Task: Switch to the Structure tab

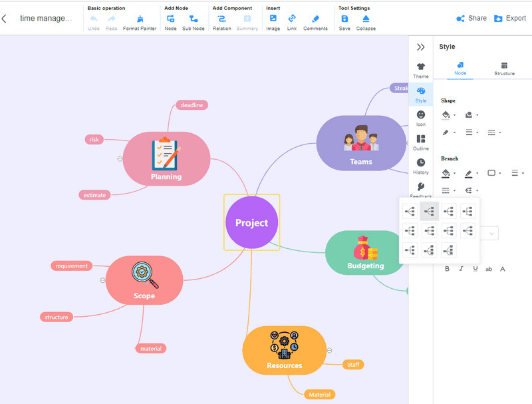Action: pos(504,69)
